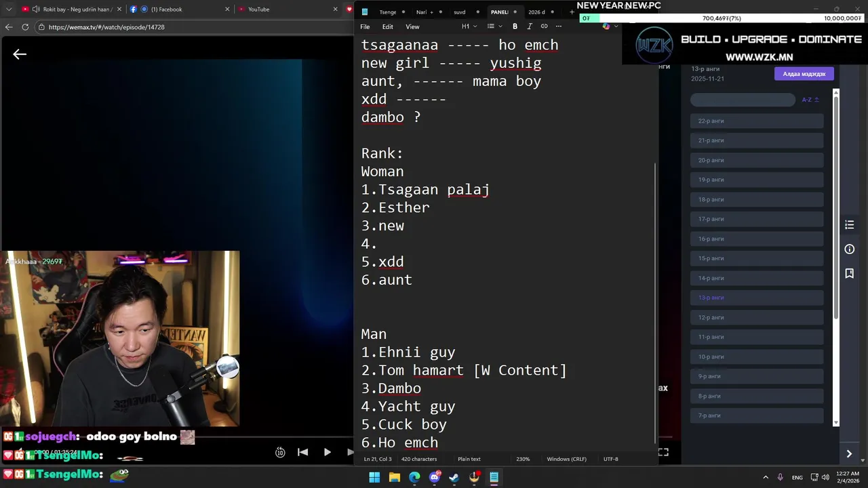Add a new Notepad tab with plus button
Image resolution: width=868 pixels, height=488 pixels.
[572, 12]
